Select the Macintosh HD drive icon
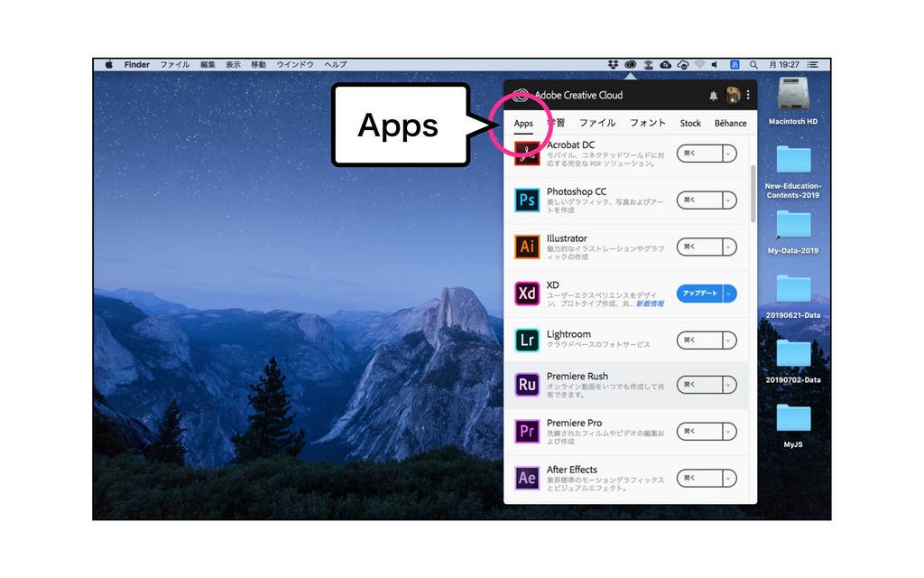Screen dimensions: 924x578 [x=792, y=94]
